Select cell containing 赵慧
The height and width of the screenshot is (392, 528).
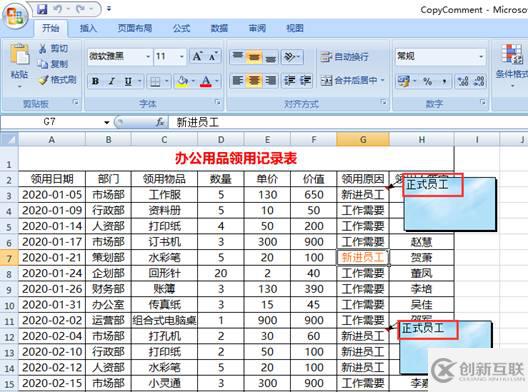(421, 242)
